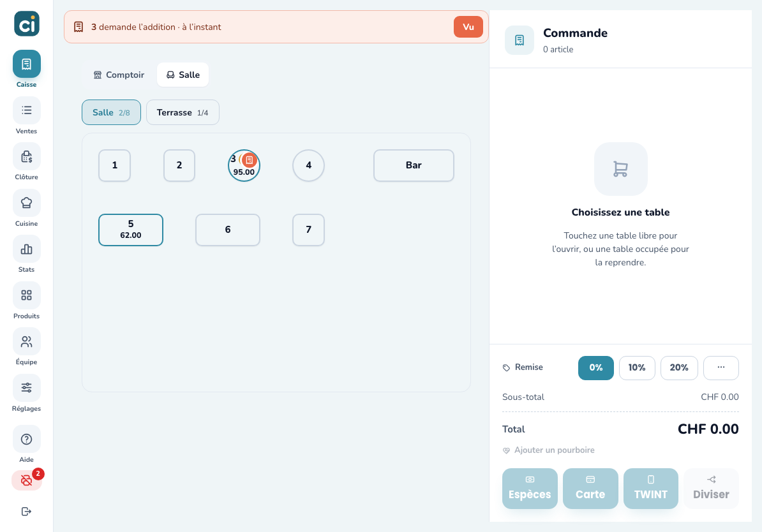This screenshot has width=762, height=532.
Task: Open the Cuisine kitchen view
Action: coord(26,203)
